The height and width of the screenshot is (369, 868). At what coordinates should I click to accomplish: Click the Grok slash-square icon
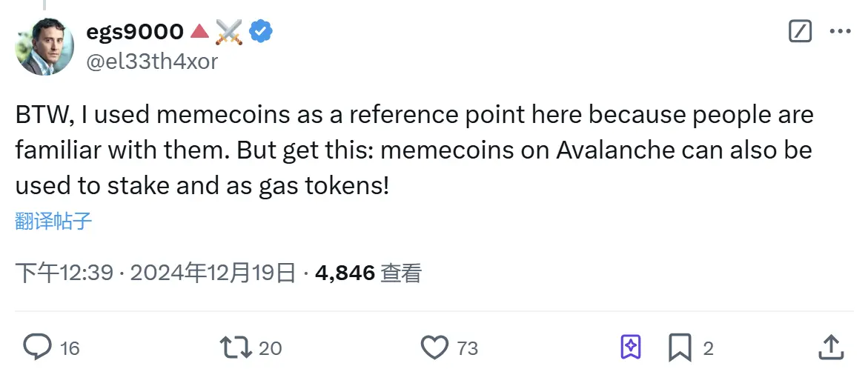pyautogui.click(x=801, y=31)
